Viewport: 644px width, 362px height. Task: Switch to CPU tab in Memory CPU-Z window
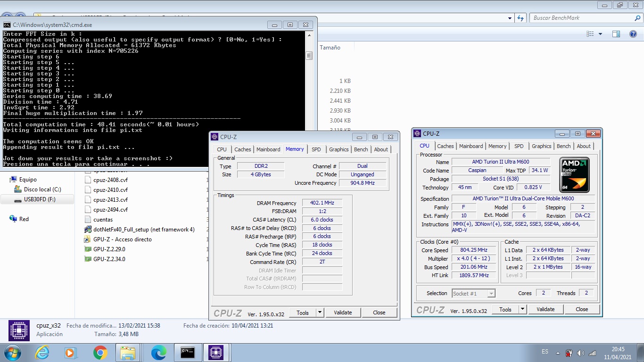222,149
